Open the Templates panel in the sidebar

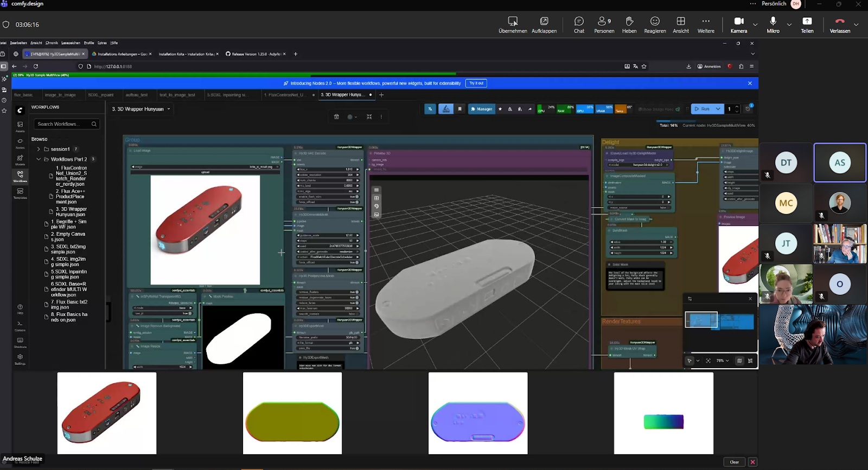(x=20, y=193)
